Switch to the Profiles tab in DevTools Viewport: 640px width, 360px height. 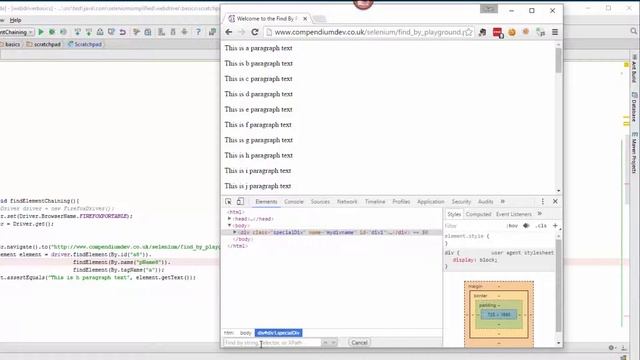pyautogui.click(x=401, y=202)
